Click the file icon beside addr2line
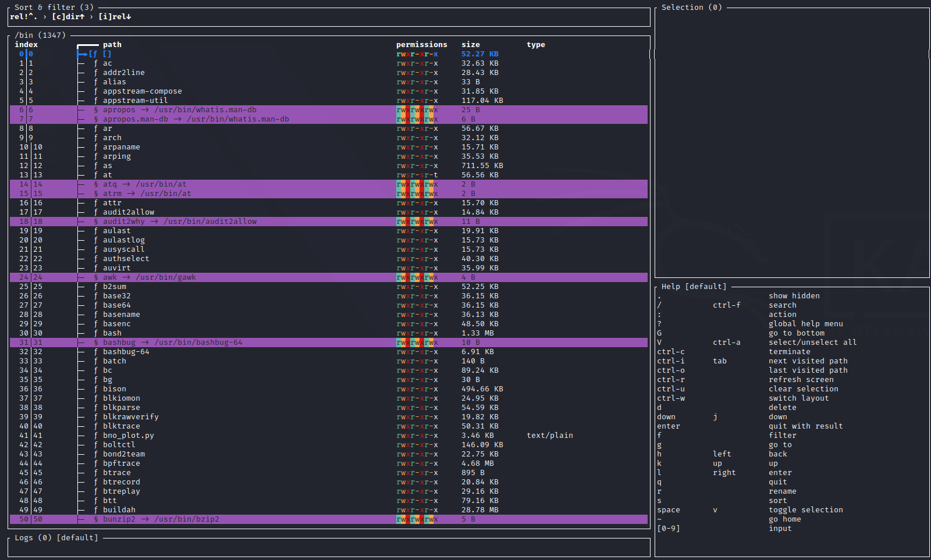Image resolution: width=931 pixels, height=560 pixels. [x=96, y=73]
